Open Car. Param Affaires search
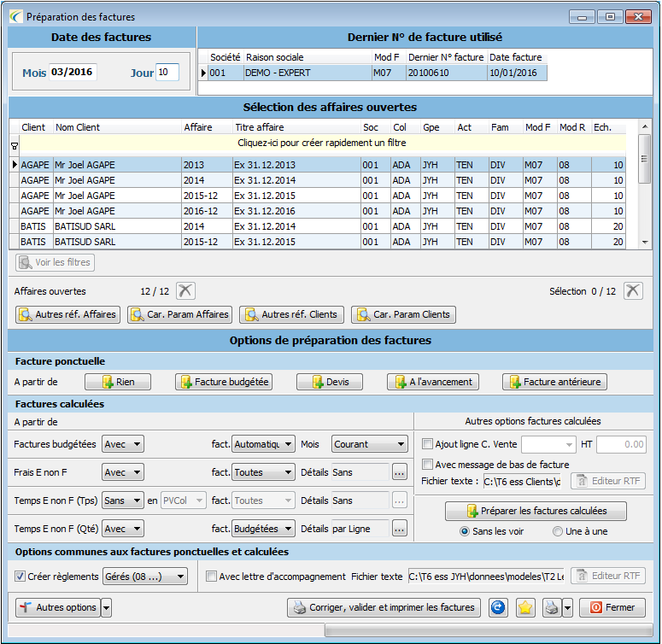The width and height of the screenshot is (662, 644). click(x=180, y=314)
